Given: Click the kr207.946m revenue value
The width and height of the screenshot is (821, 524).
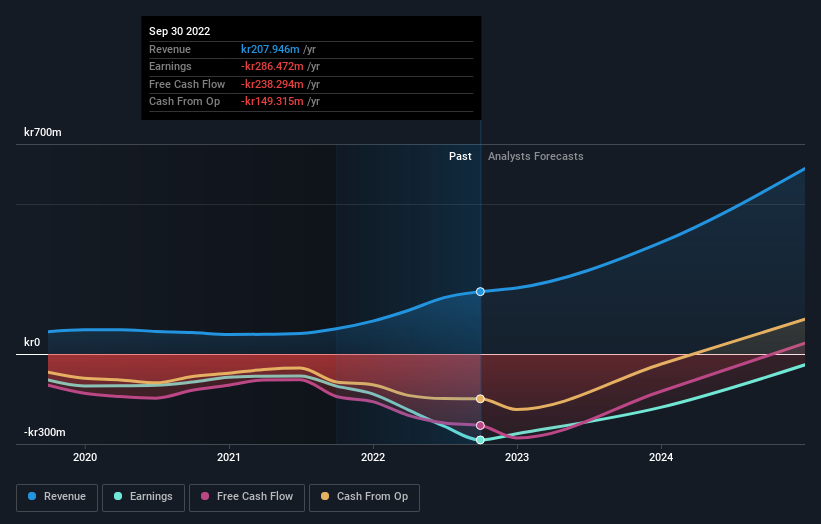Looking at the screenshot, I should [x=270, y=49].
